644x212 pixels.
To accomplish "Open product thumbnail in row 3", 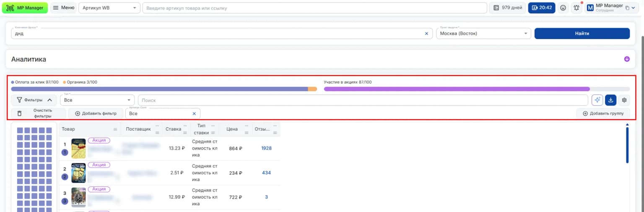I will coord(78,197).
